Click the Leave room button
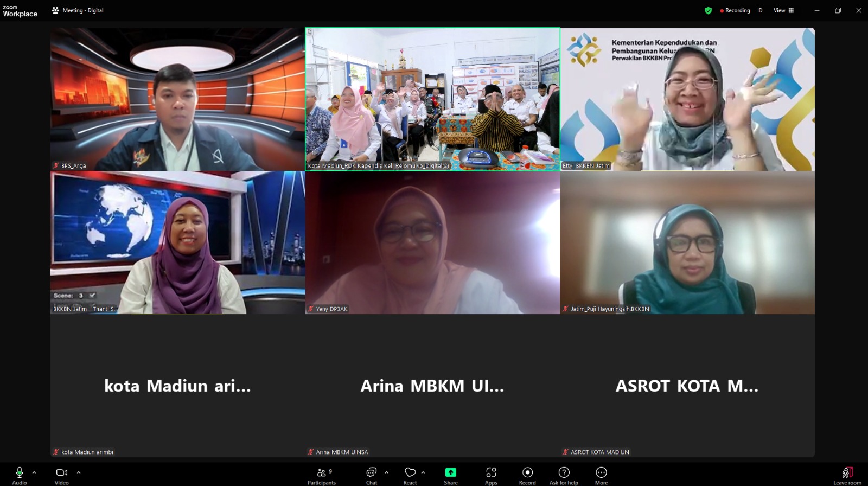868x486 pixels. pyautogui.click(x=847, y=475)
